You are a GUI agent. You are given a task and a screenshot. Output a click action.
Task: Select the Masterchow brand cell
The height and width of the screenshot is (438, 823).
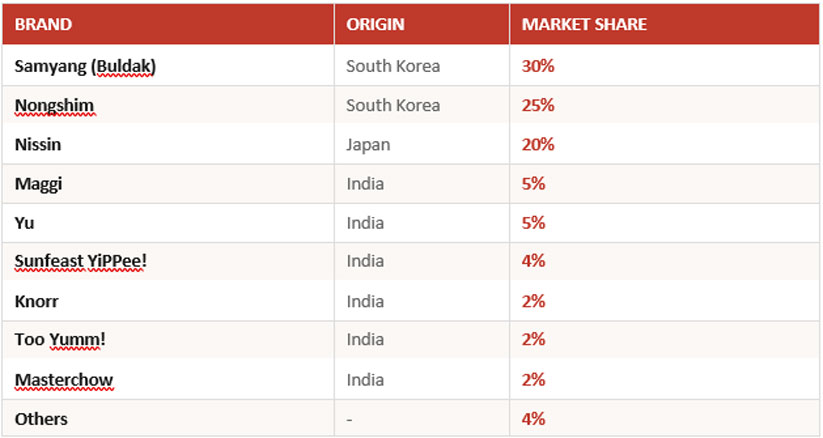point(64,379)
